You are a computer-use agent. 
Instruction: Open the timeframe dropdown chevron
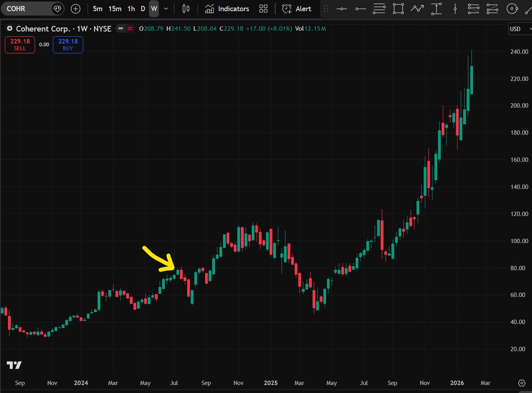click(166, 8)
